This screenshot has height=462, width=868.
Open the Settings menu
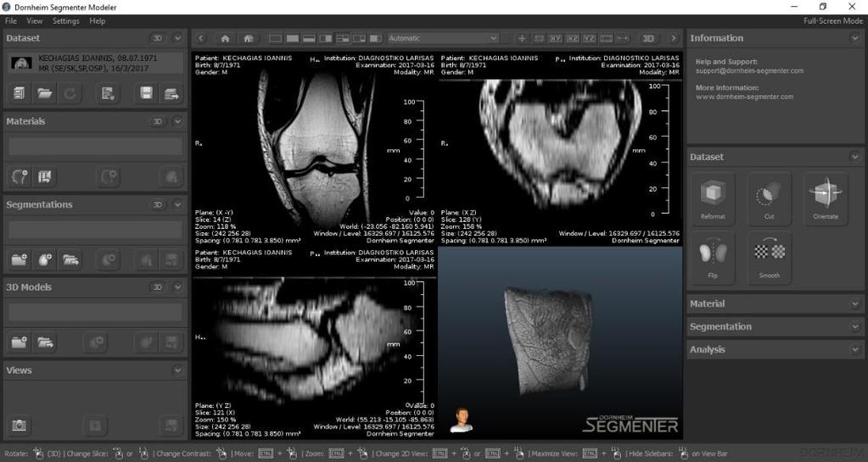click(x=66, y=21)
